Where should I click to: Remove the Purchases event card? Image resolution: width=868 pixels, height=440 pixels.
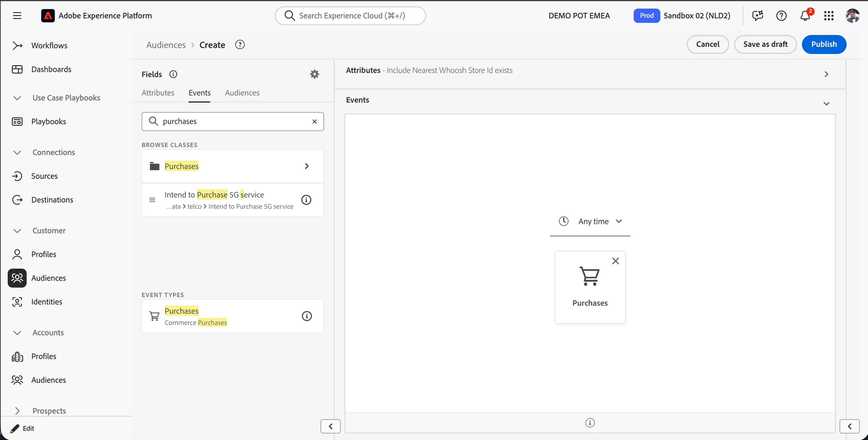coord(615,261)
